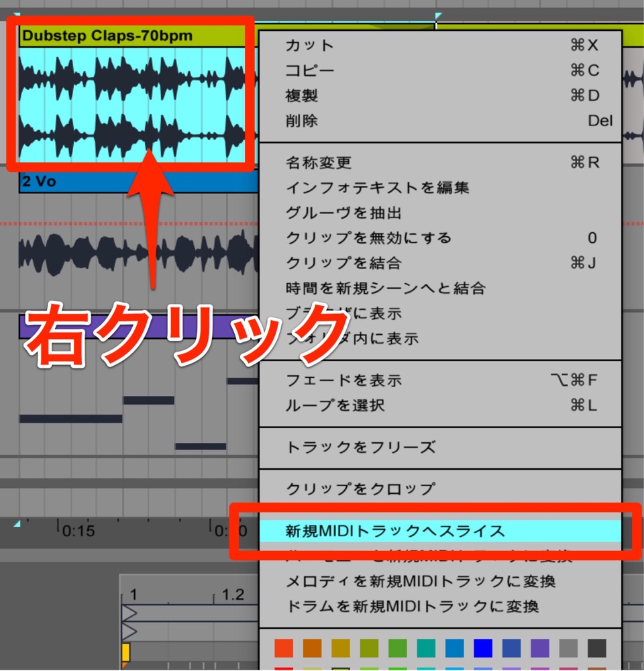Pick the navy blue clip color swatch
This screenshot has width=644, height=671.
511,648
